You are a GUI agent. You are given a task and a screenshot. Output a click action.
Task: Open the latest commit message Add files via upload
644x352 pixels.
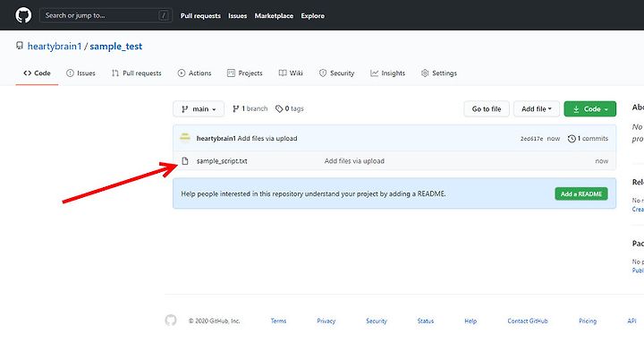tap(267, 139)
